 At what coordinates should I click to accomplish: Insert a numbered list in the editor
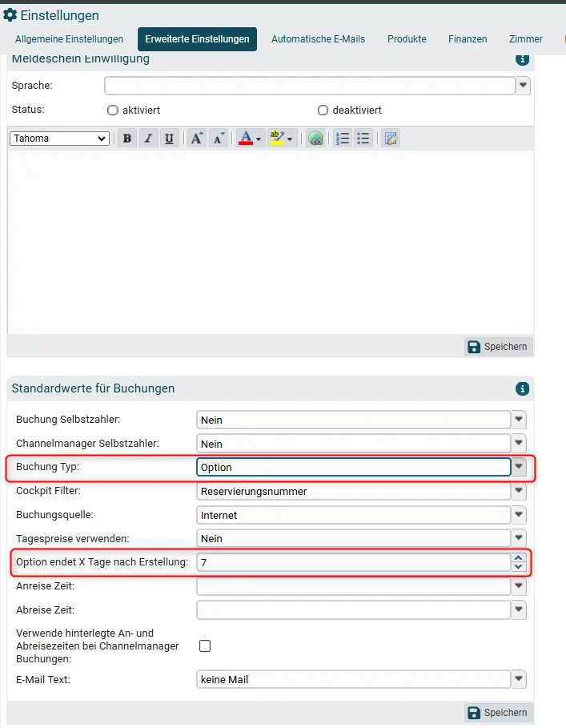pyautogui.click(x=343, y=139)
